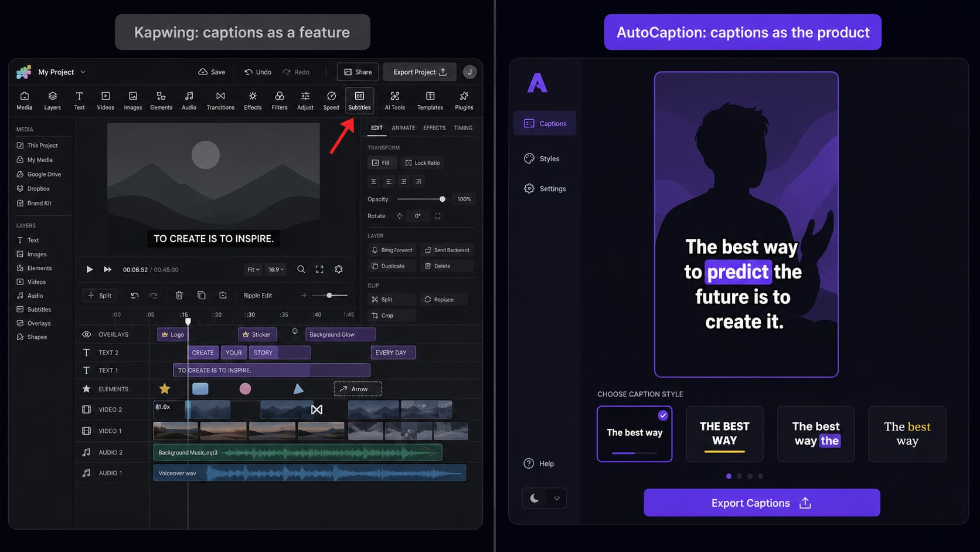Open the Elements tool in top toolbar
This screenshot has height=552, width=980.
pyautogui.click(x=161, y=100)
